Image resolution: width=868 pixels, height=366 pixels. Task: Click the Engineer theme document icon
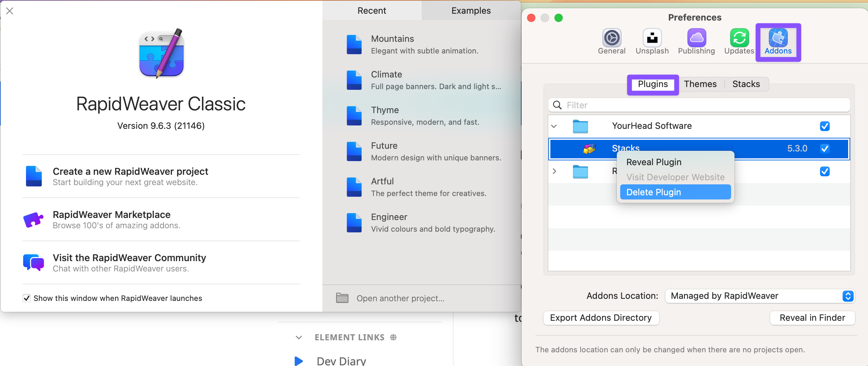pyautogui.click(x=354, y=223)
